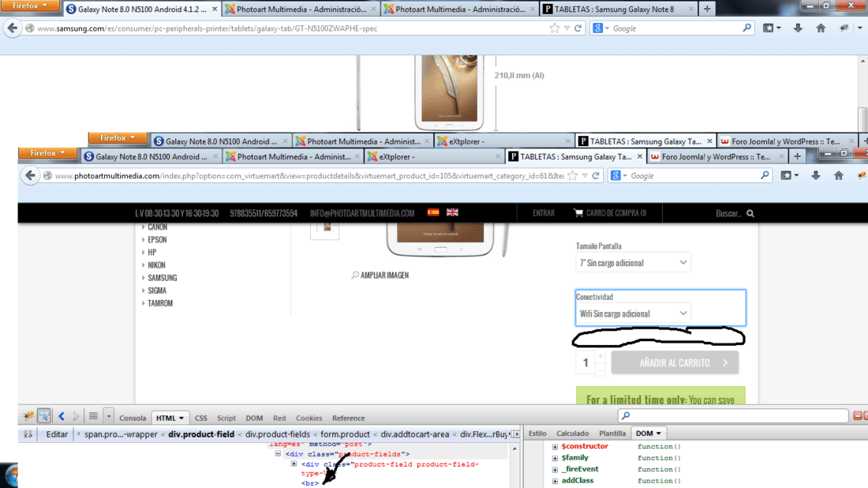The height and width of the screenshot is (488, 868).
Task: Open new tab in back Firefox window
Action: point(707,9)
